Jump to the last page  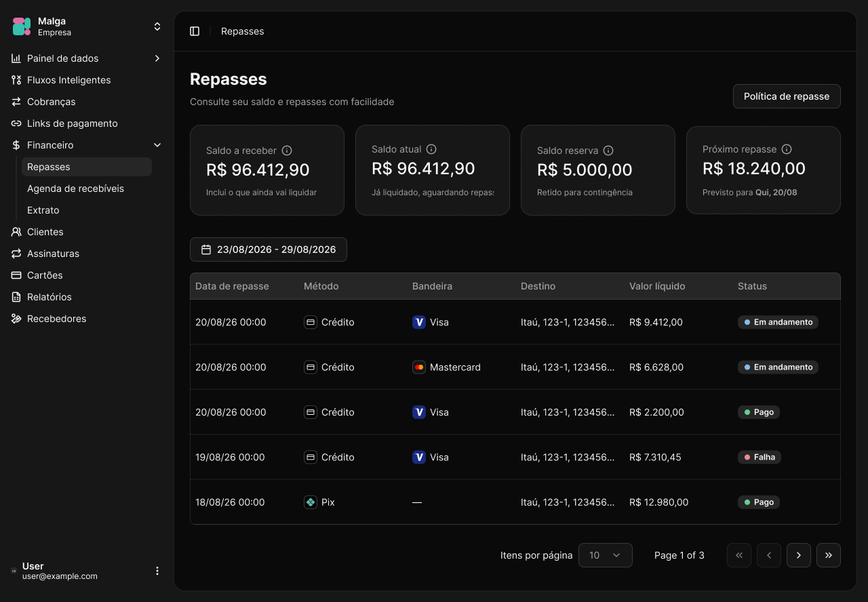coord(829,555)
